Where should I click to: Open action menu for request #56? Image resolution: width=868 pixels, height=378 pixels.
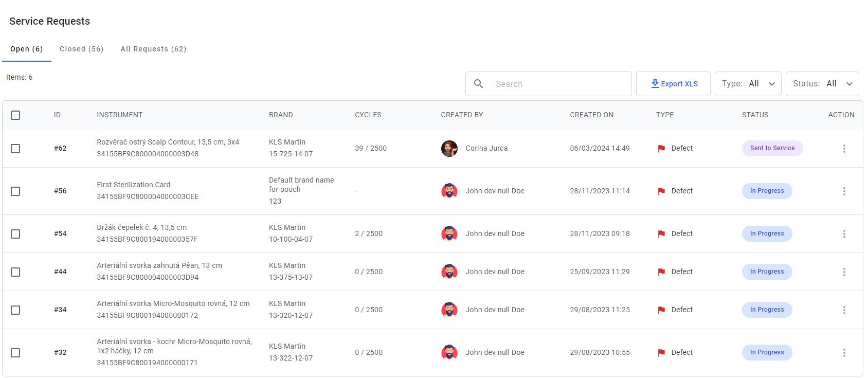point(844,191)
